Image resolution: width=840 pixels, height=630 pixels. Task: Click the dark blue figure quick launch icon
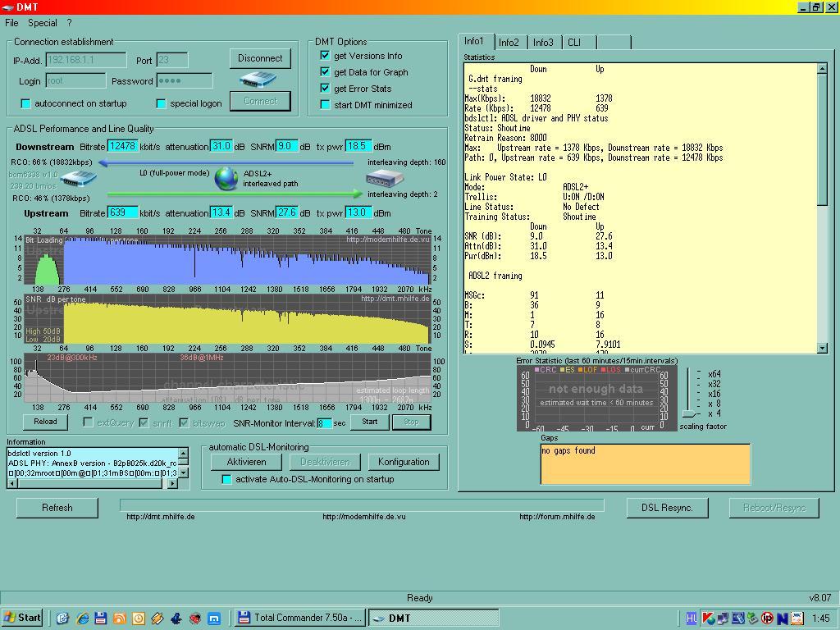click(x=176, y=618)
